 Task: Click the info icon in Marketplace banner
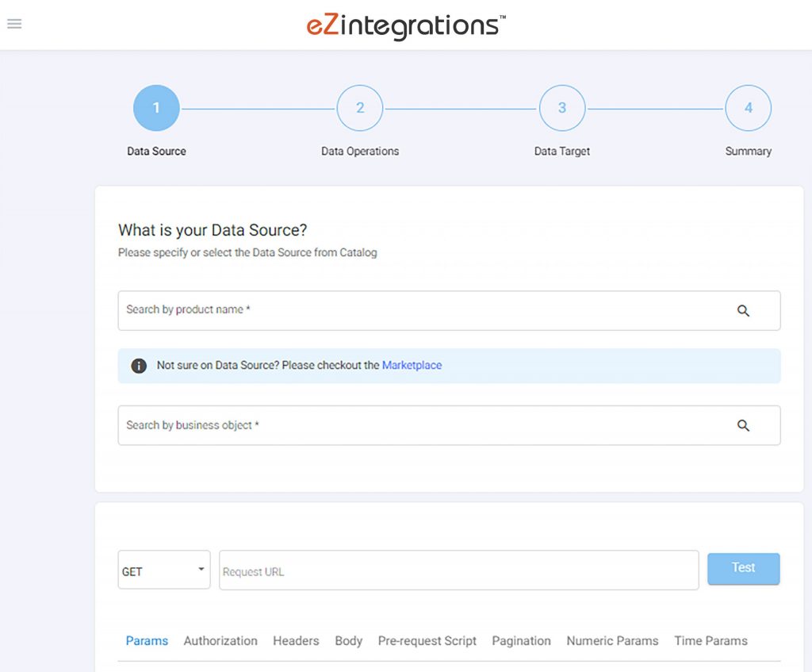tap(139, 366)
